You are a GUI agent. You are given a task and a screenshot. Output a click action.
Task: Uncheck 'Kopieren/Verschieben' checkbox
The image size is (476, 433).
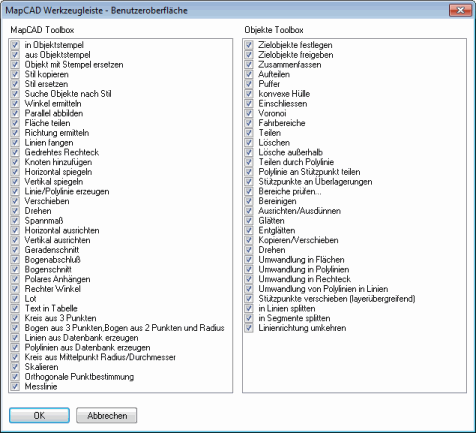(249, 240)
